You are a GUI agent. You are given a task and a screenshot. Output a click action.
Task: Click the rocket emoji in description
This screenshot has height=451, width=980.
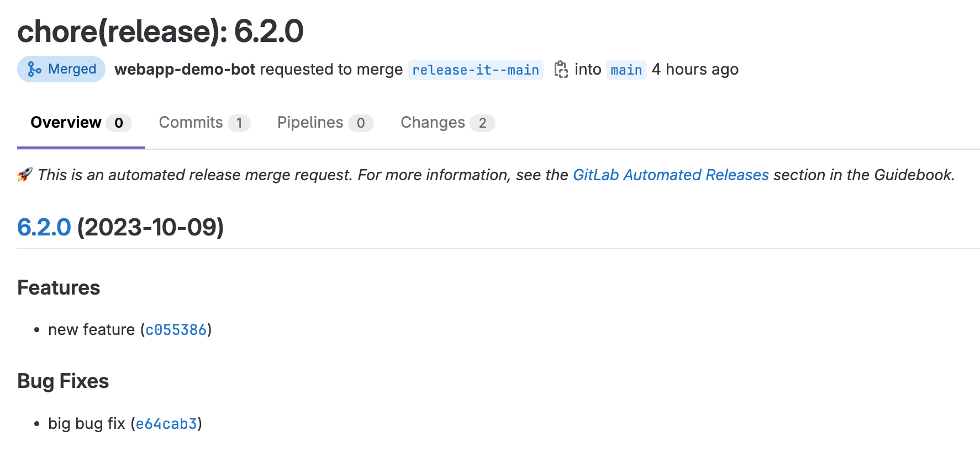click(25, 175)
